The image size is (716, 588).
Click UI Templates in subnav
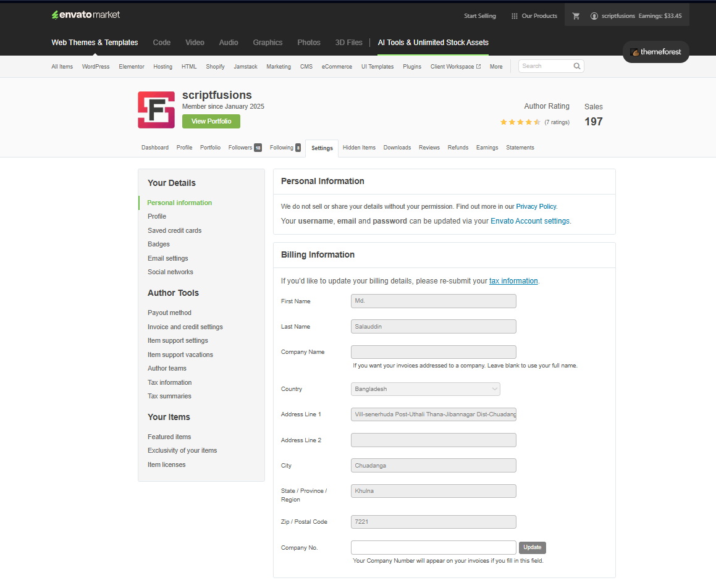(377, 67)
